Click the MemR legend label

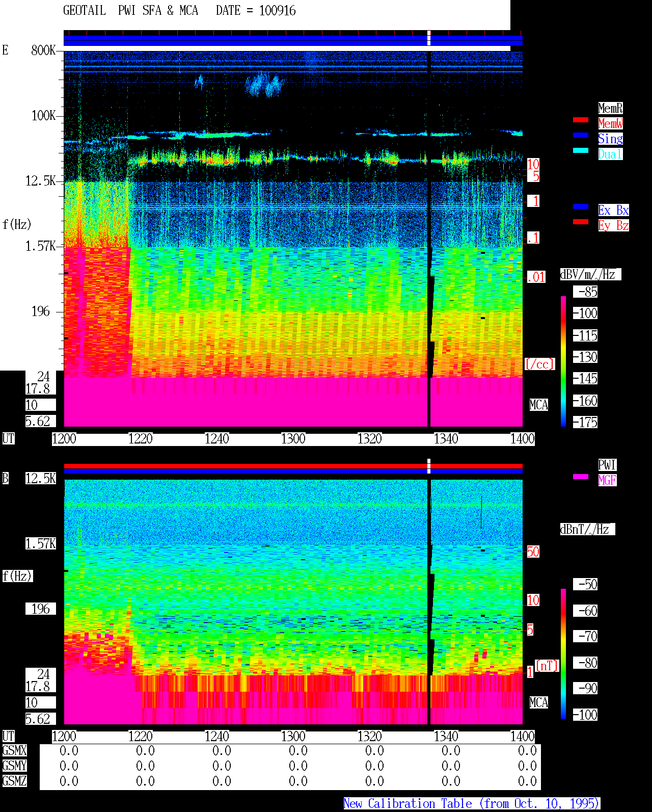(x=610, y=108)
